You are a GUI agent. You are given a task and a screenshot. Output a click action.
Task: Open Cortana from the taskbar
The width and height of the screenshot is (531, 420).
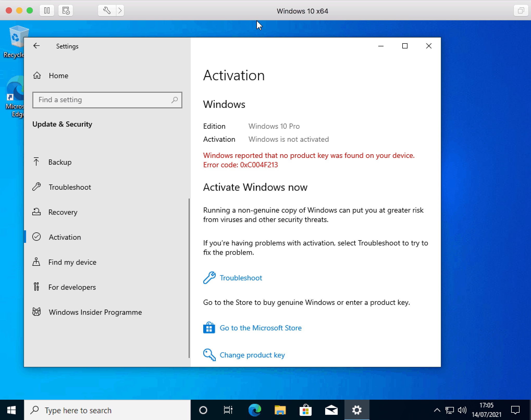(x=203, y=410)
